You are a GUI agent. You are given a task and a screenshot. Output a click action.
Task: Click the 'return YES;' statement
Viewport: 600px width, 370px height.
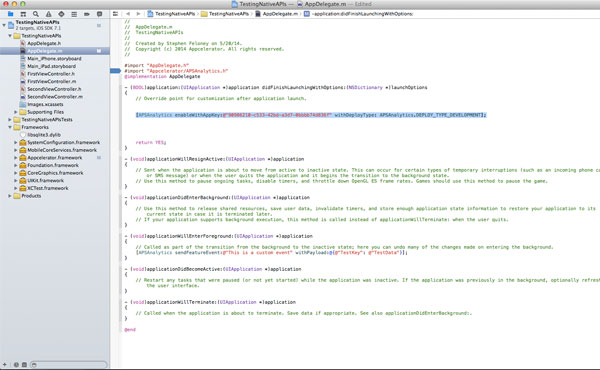(151, 142)
